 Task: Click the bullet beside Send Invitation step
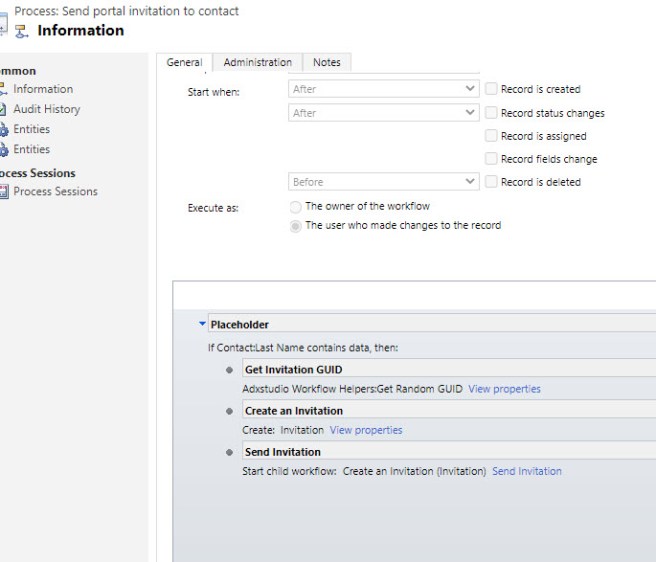pyautogui.click(x=230, y=452)
